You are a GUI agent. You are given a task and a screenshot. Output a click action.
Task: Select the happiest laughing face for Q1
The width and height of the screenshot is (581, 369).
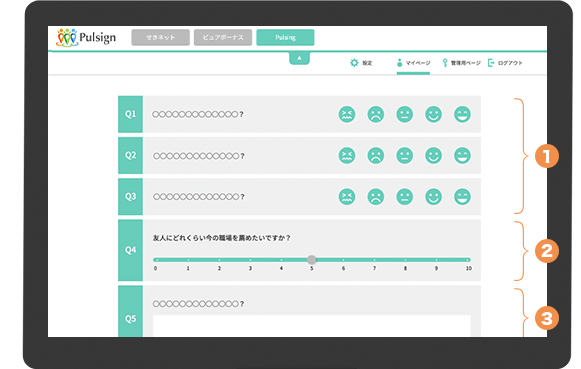click(462, 114)
